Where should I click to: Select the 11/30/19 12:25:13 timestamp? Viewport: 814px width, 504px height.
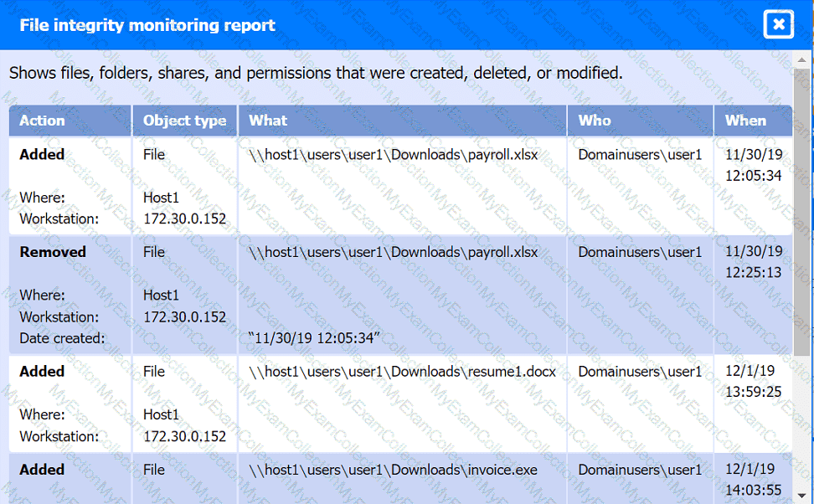point(753,261)
